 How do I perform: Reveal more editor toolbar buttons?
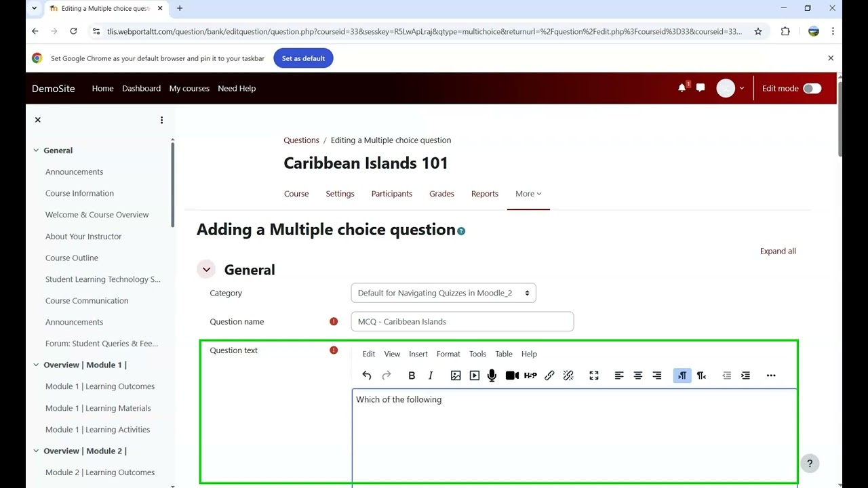click(771, 375)
